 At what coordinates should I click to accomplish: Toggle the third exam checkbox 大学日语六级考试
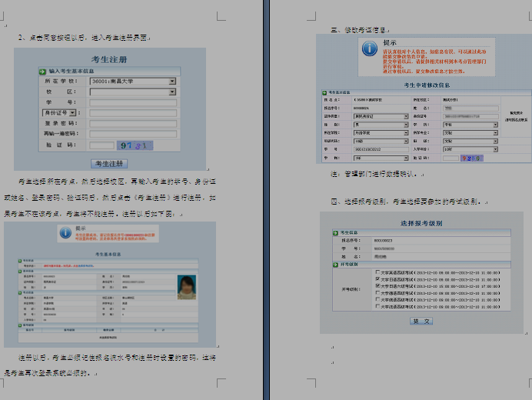pyautogui.click(x=378, y=286)
